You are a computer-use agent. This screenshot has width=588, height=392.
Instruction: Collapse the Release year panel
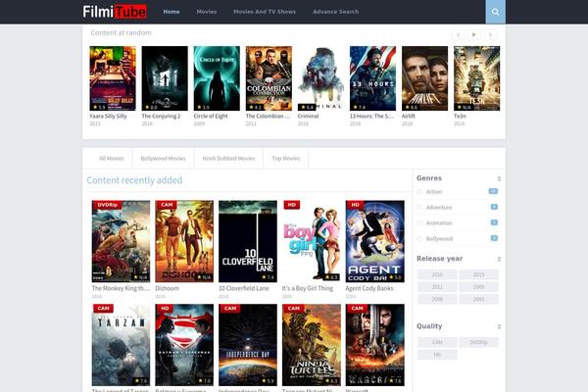tap(499, 259)
